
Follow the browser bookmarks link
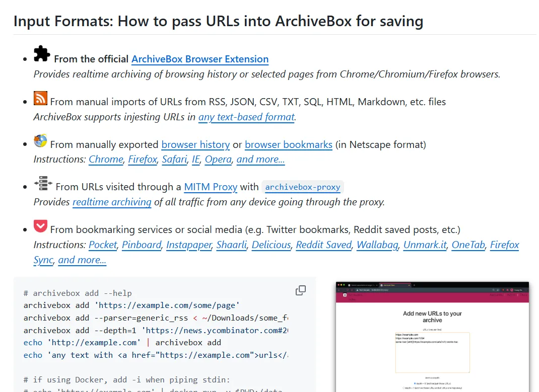point(288,144)
